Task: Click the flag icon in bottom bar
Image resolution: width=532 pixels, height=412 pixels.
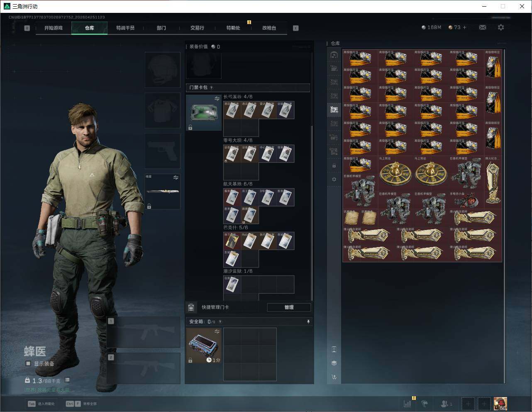Action: (424, 403)
